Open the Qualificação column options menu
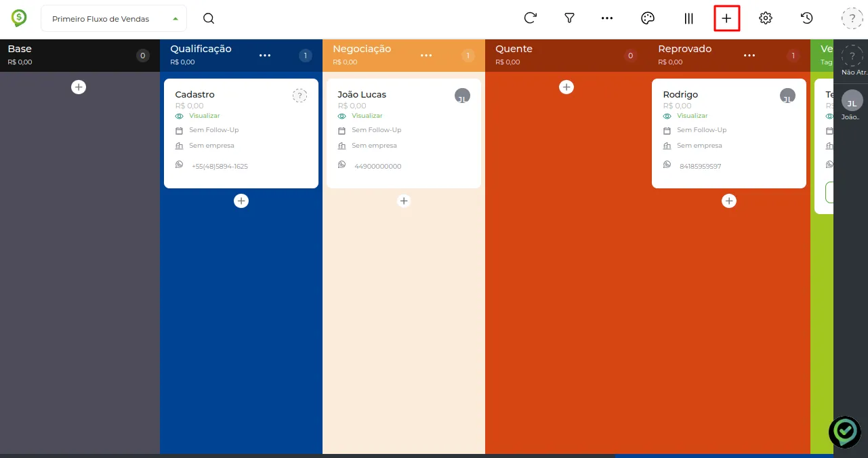 click(265, 56)
